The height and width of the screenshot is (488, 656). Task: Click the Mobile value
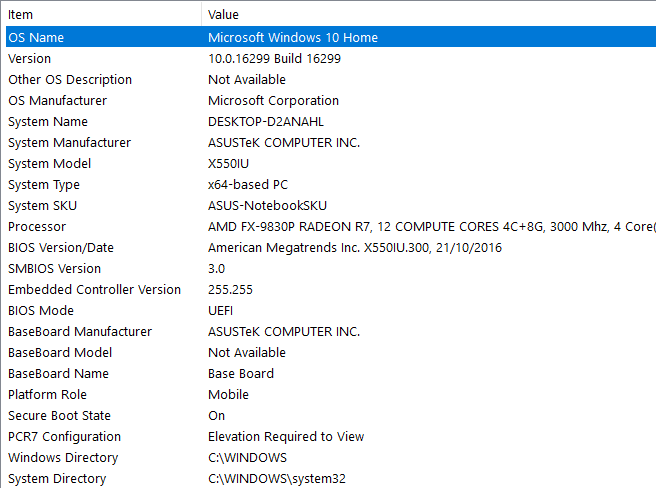click(x=228, y=394)
